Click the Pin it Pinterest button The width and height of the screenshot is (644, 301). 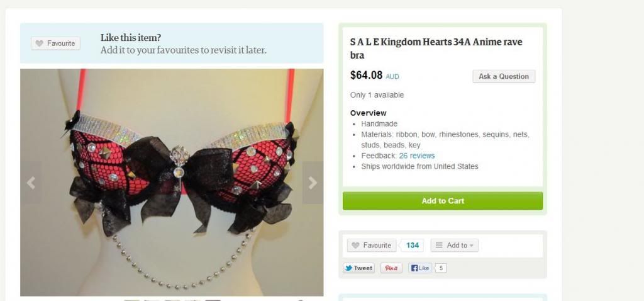pyautogui.click(x=391, y=268)
